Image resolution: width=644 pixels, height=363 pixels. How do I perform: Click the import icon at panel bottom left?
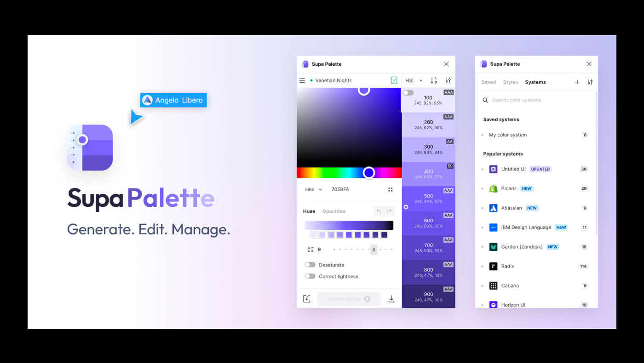coord(307,299)
